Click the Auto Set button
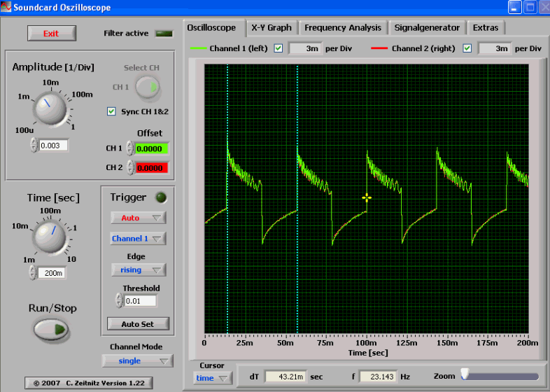The image size is (550, 392). tap(138, 324)
